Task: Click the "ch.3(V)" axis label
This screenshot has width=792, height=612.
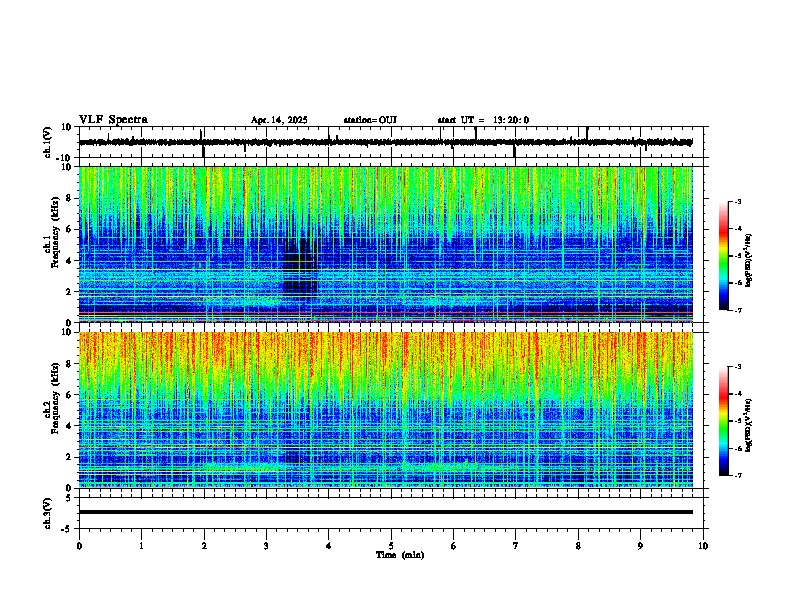Action: (48, 513)
